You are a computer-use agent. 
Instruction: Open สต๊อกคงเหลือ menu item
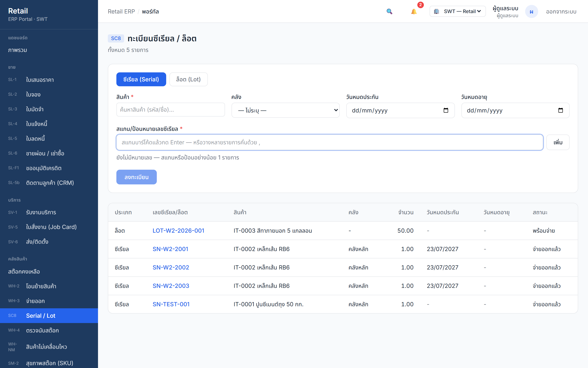pyautogui.click(x=49, y=271)
